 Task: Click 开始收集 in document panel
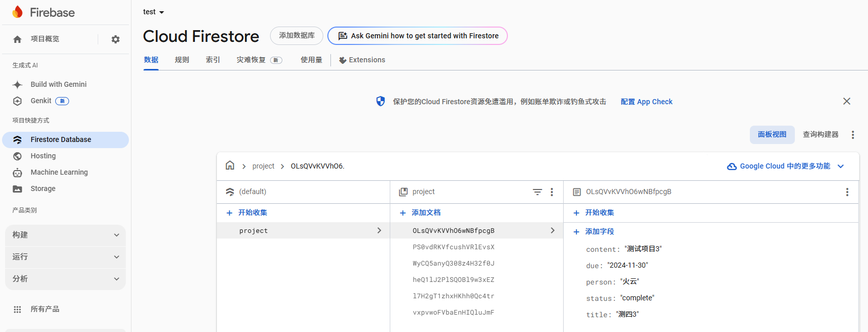tap(594, 212)
